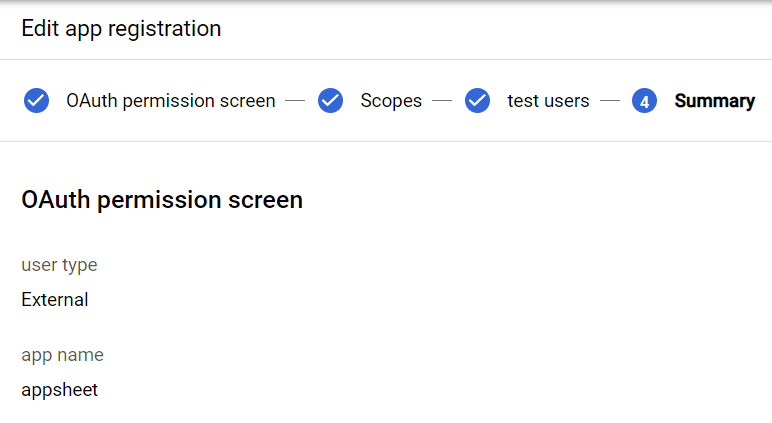Image resolution: width=772 pixels, height=423 pixels.
Task: Click connector line between Scopes and test users
Action: tap(442, 100)
